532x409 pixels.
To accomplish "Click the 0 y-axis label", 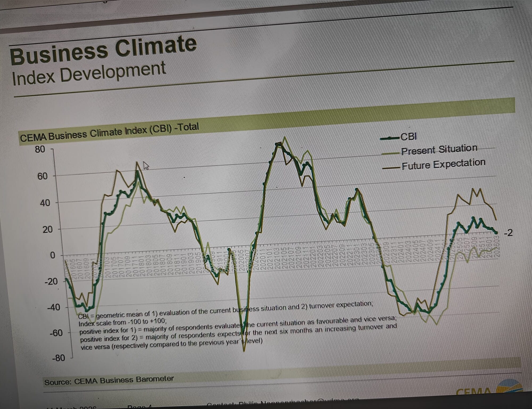I will click(x=52, y=255).
